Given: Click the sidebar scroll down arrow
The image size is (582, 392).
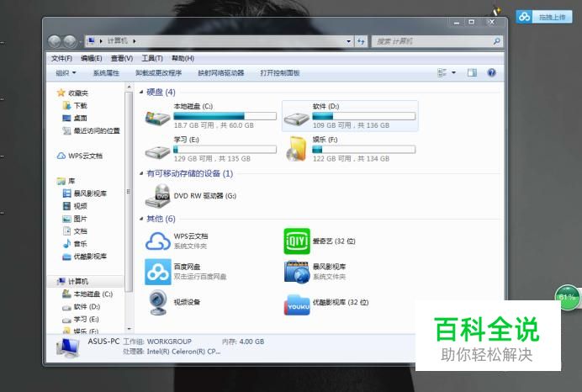Looking at the screenshot, I should pos(129,329).
